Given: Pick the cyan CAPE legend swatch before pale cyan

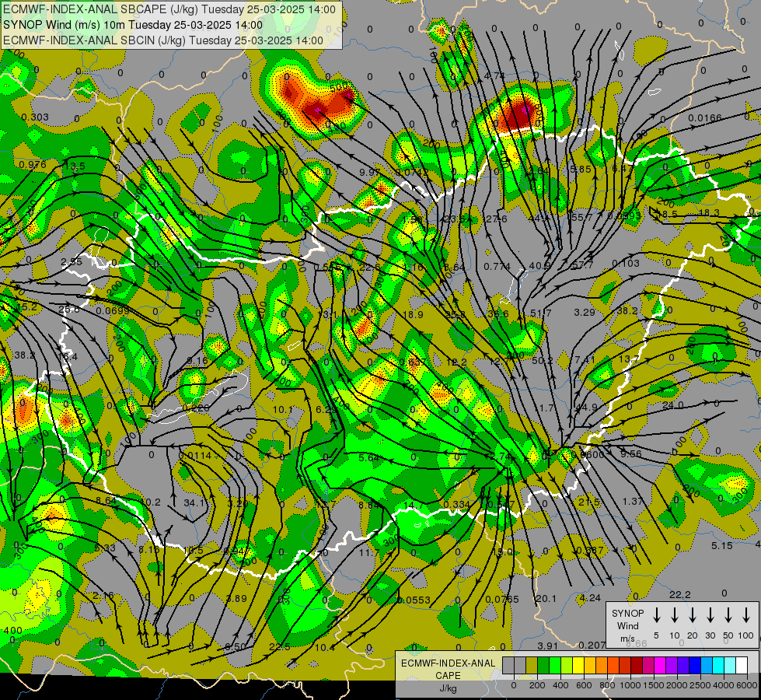Looking at the screenshot, I should point(717,665).
